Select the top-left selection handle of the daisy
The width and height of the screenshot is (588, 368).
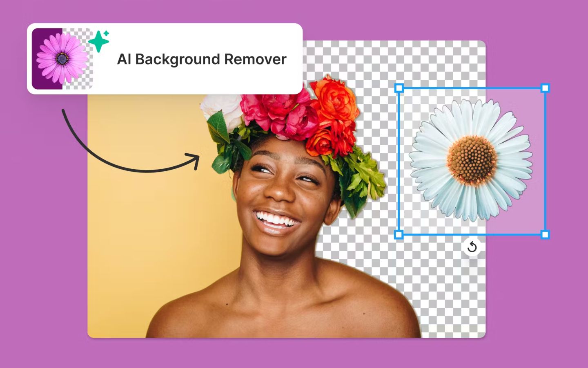(399, 88)
